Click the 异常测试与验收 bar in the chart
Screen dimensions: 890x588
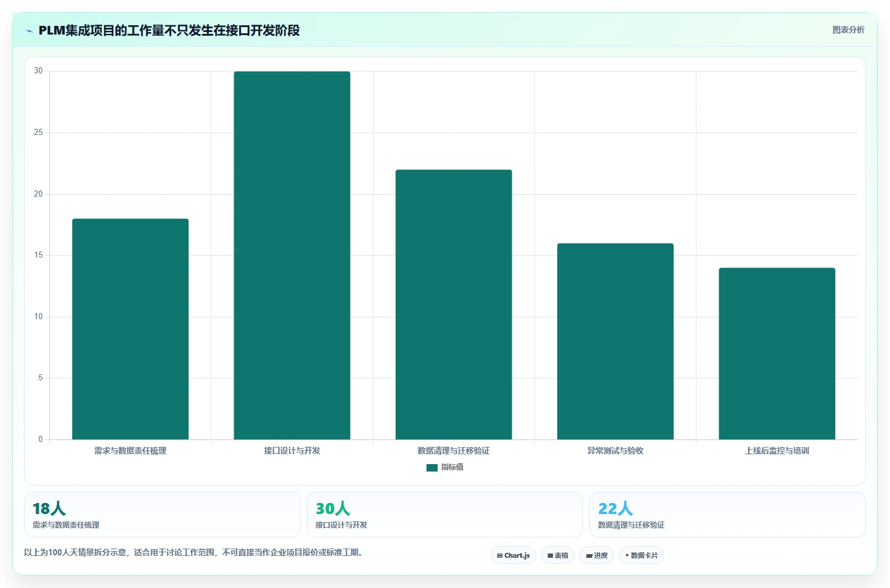pyautogui.click(x=615, y=341)
